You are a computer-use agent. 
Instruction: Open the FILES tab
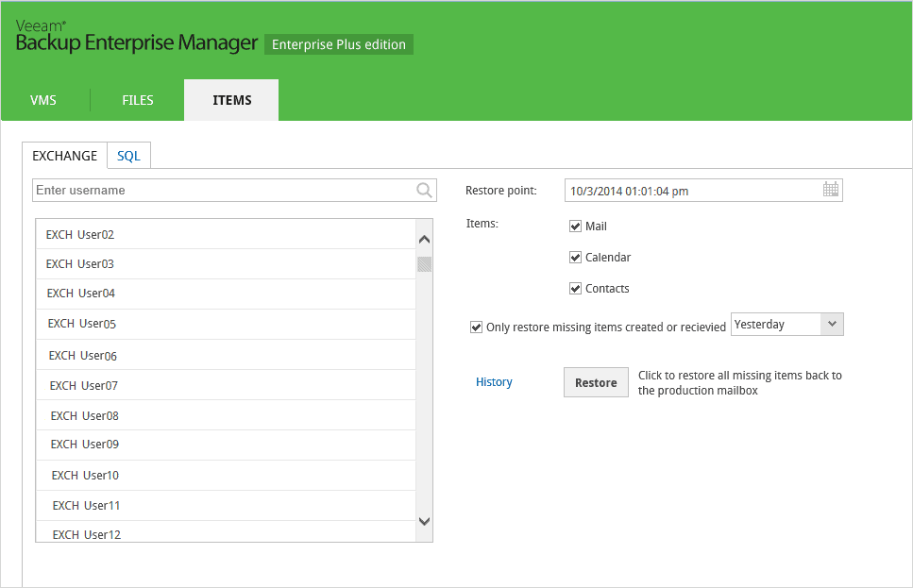pos(138,100)
